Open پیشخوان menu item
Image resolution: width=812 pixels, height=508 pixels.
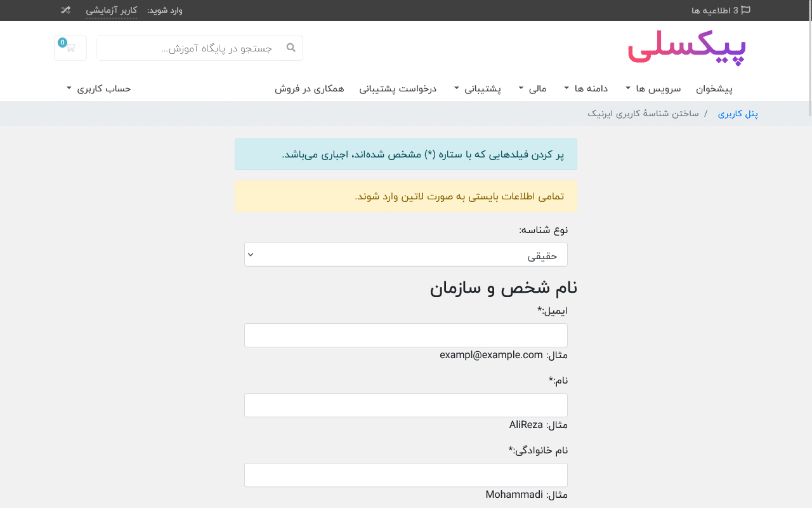[714, 89]
